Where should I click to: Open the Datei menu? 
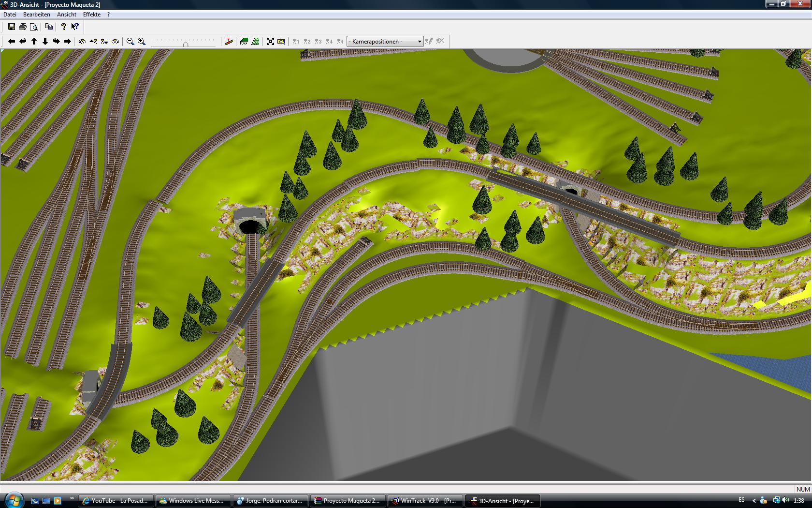10,15
